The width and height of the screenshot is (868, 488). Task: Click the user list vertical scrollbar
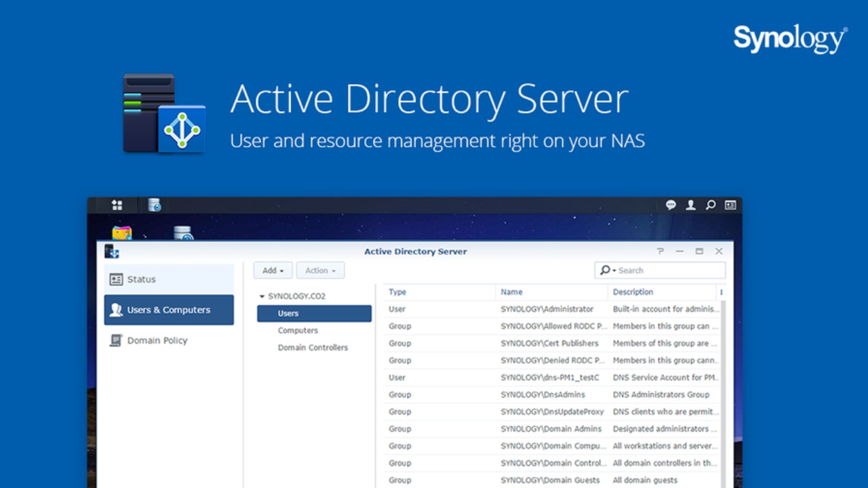tap(723, 393)
